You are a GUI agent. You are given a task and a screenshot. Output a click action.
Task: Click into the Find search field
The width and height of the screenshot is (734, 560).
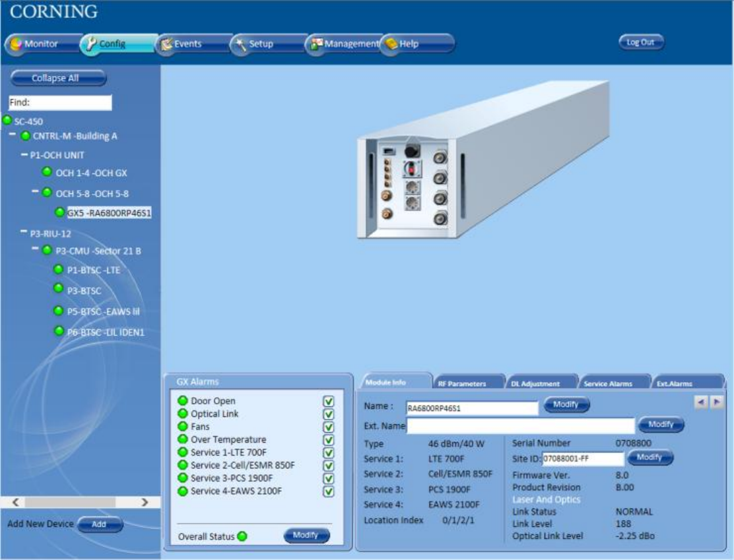(60, 102)
